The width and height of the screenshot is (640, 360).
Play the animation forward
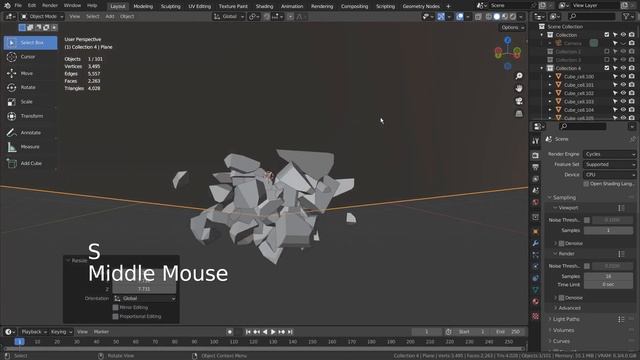click(273, 332)
